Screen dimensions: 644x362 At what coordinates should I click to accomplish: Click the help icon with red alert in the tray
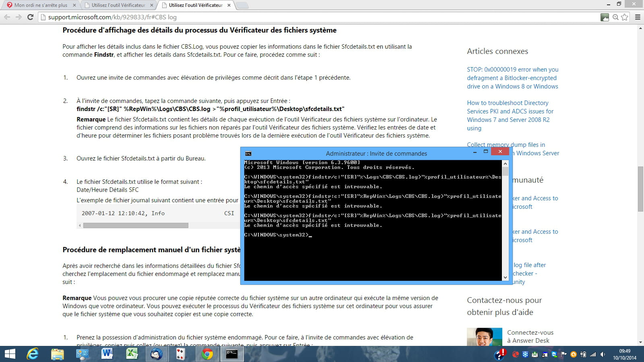(x=500, y=354)
